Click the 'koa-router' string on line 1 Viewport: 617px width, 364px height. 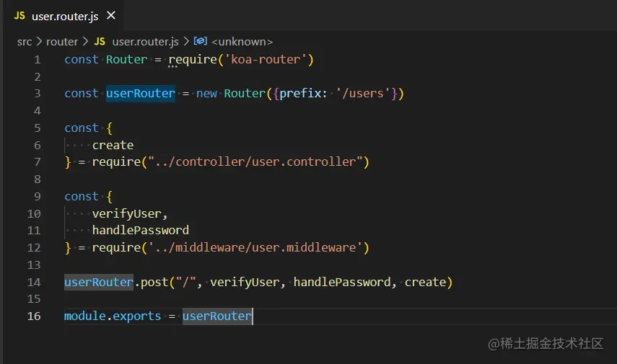[x=266, y=59]
